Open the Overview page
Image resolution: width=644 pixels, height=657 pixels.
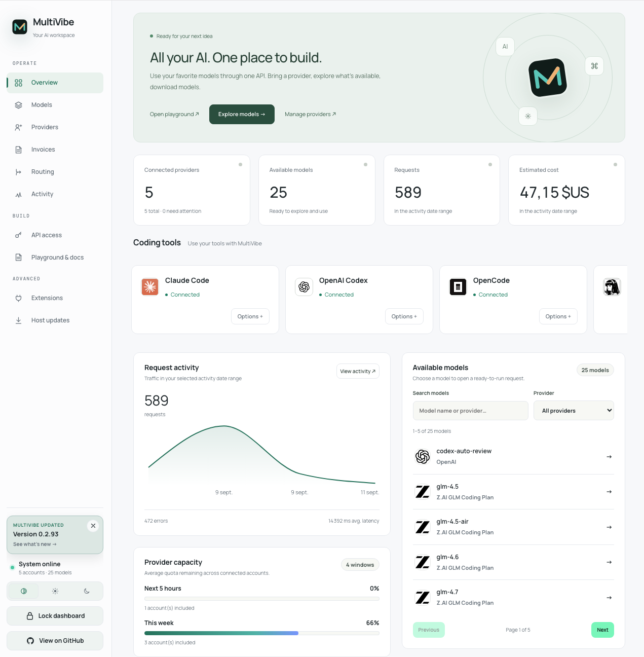[x=55, y=83]
